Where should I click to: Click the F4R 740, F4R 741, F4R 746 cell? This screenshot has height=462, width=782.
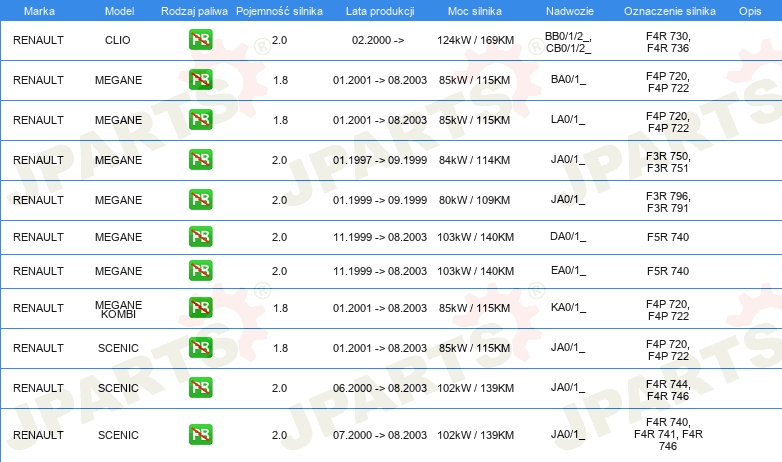click(668, 434)
